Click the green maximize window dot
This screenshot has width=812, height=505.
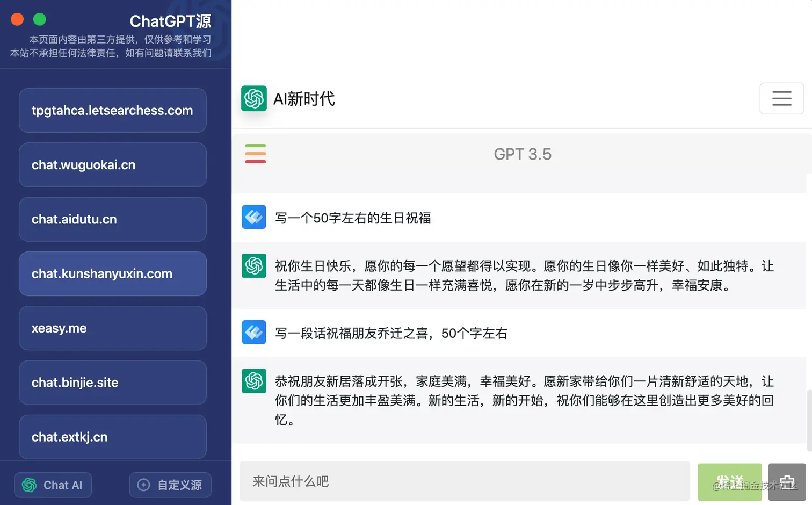pyautogui.click(x=40, y=19)
